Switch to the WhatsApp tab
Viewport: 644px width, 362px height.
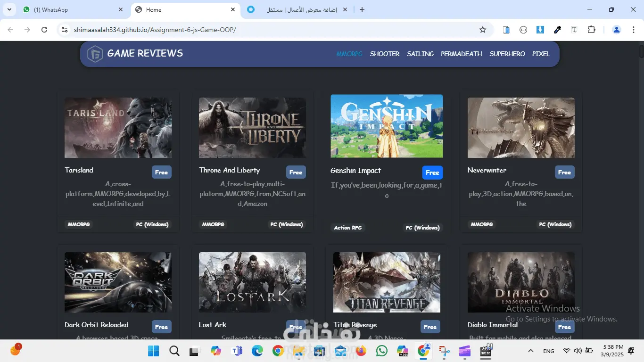(73, 9)
